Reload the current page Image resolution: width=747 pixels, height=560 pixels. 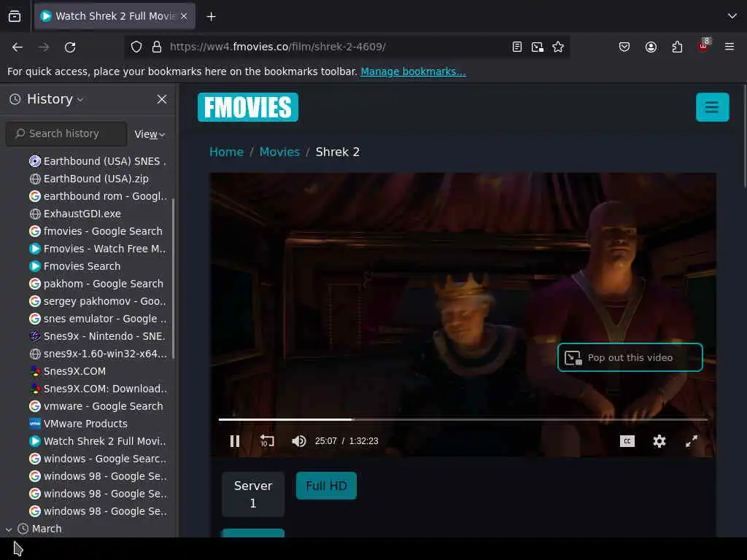pyautogui.click(x=70, y=47)
